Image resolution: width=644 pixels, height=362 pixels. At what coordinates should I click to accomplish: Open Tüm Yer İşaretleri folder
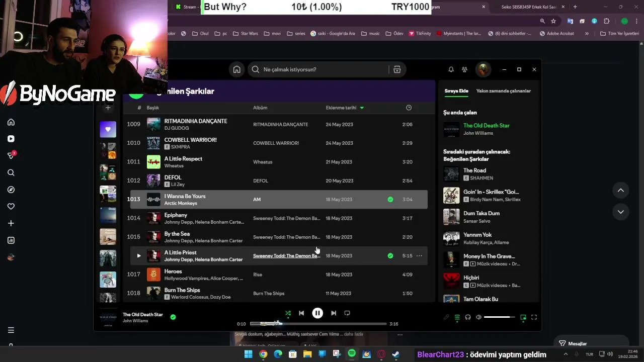(x=619, y=34)
